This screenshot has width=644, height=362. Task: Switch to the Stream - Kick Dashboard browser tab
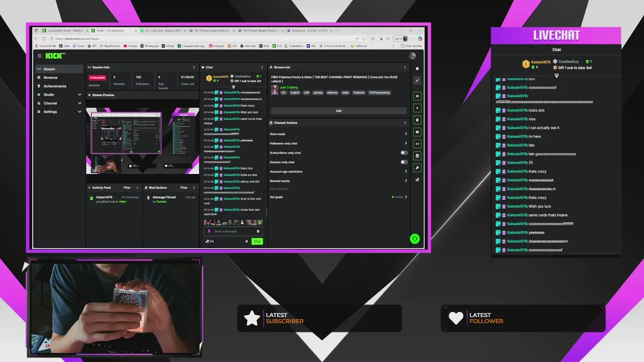coord(114,31)
